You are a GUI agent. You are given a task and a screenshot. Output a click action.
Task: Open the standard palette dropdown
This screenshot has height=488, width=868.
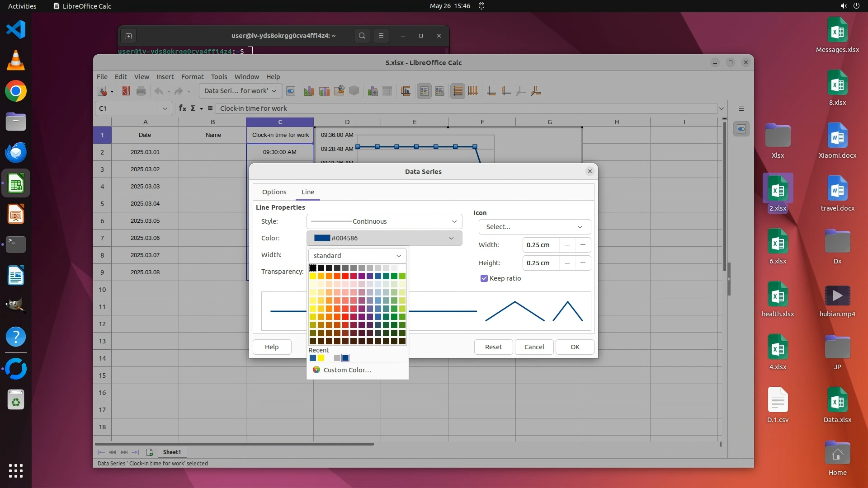click(x=357, y=256)
